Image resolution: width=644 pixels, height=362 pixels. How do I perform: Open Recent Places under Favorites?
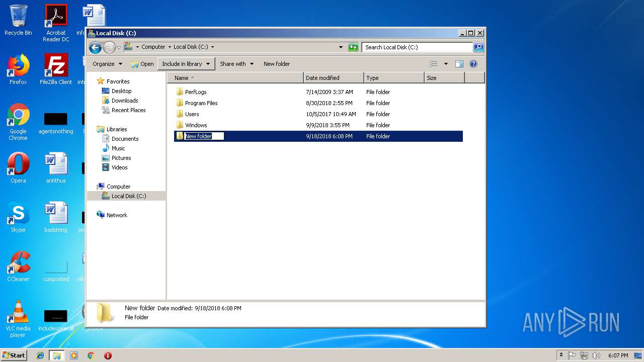tap(128, 110)
